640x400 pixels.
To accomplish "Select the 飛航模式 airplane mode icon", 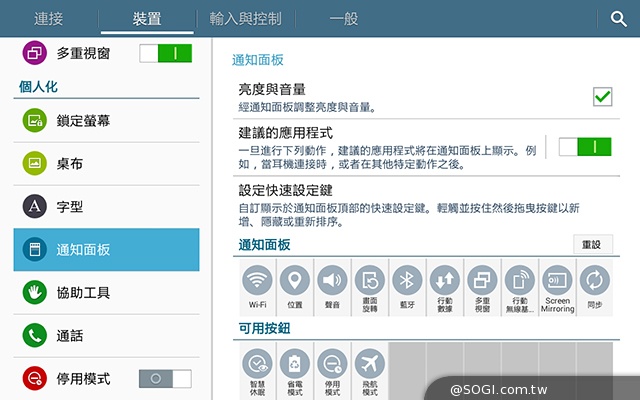I will pos(370,364).
